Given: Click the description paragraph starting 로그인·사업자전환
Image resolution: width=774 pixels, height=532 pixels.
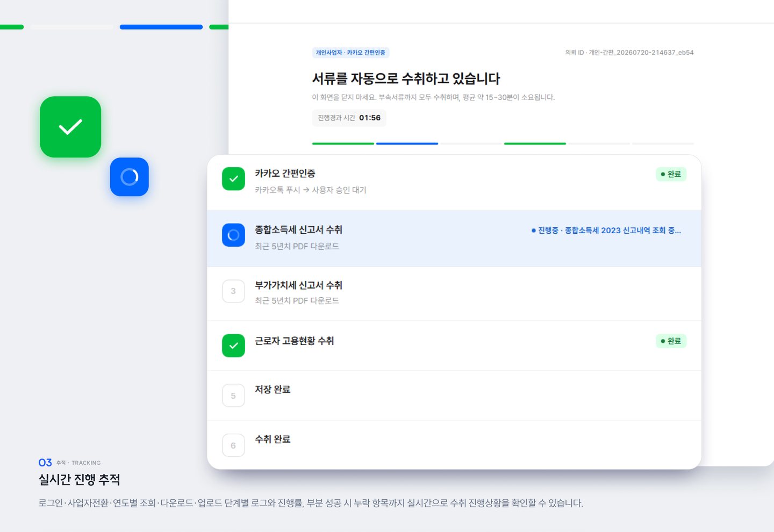Looking at the screenshot, I should tap(311, 503).
